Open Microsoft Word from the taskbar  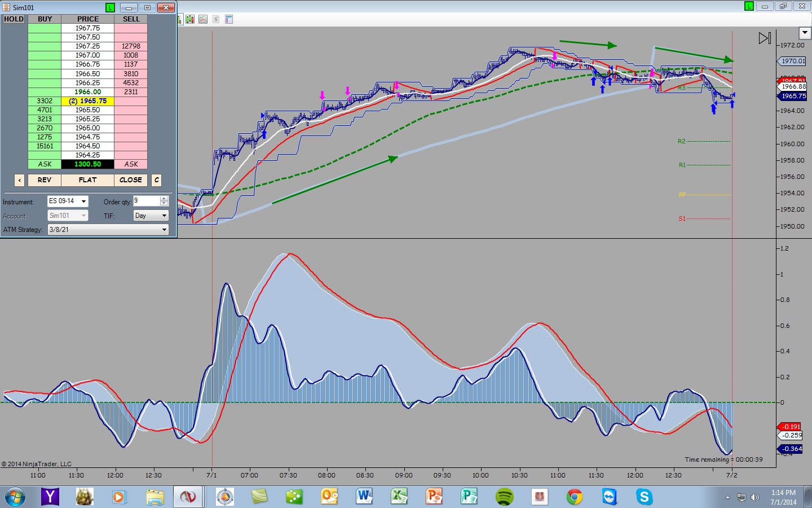coord(364,497)
